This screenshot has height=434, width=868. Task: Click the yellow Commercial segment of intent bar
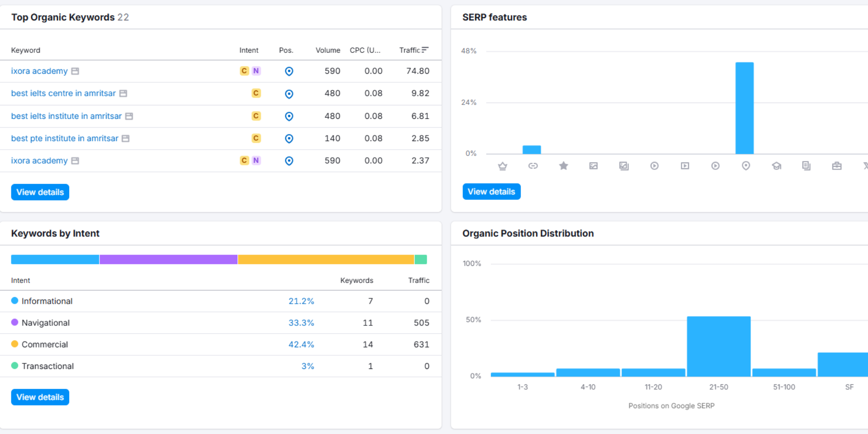(325, 259)
